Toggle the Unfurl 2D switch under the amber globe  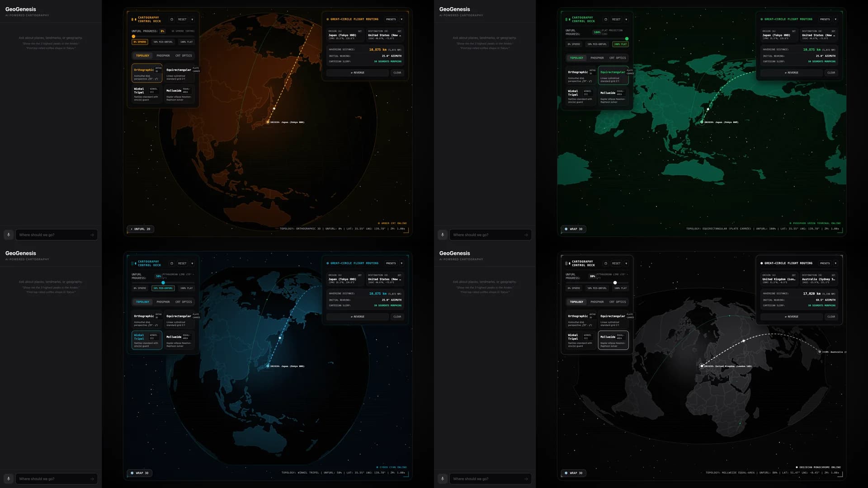141,229
